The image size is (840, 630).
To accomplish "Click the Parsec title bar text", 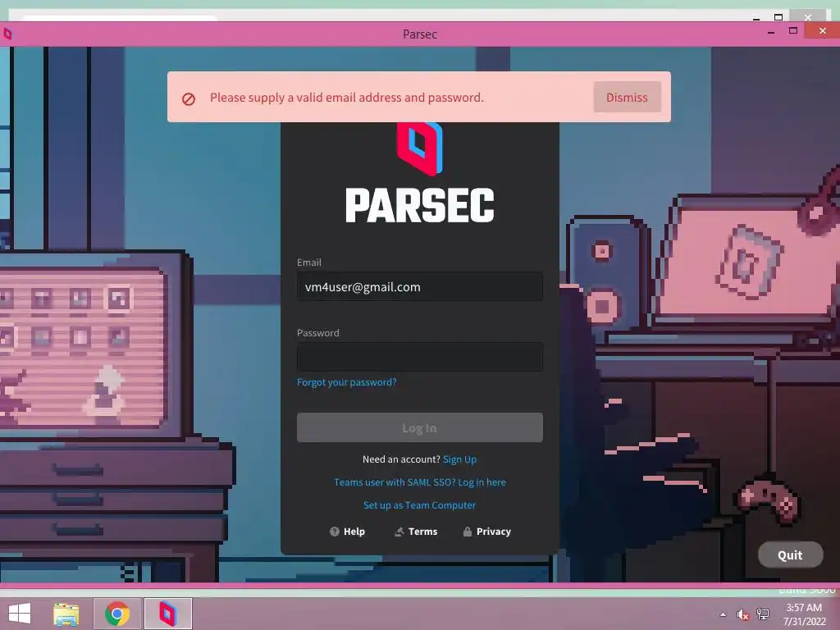I will tap(419, 34).
